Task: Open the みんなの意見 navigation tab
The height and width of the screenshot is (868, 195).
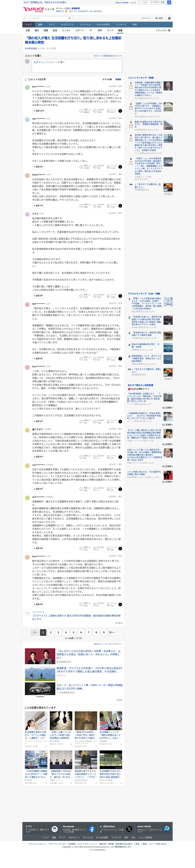Action: tap(103, 25)
